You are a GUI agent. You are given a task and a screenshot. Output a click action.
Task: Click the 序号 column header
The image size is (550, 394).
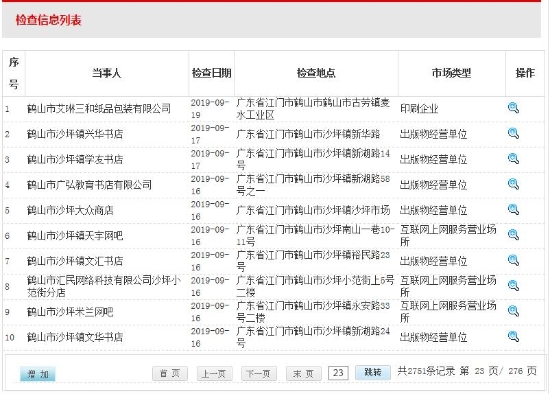click(13, 73)
